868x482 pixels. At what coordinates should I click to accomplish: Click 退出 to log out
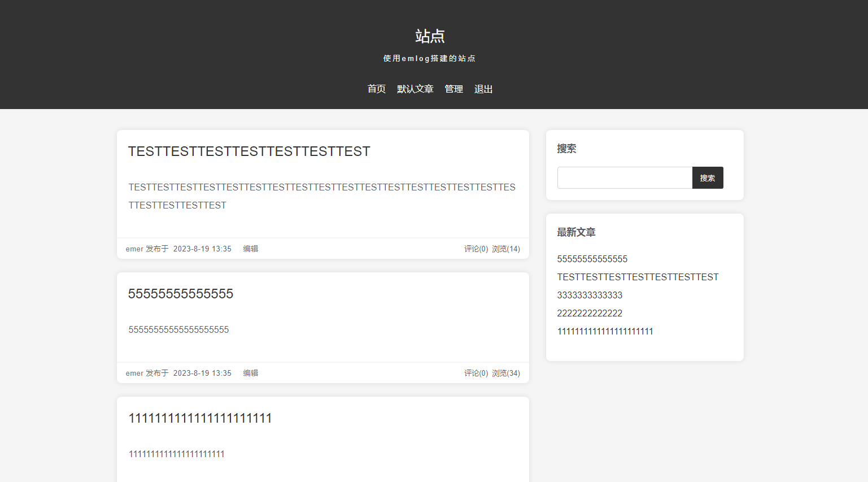483,89
